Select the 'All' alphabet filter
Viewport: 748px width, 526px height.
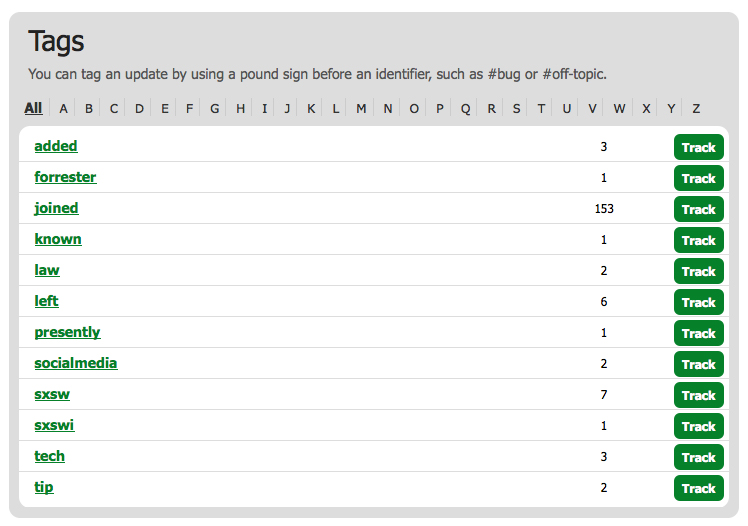(x=33, y=108)
